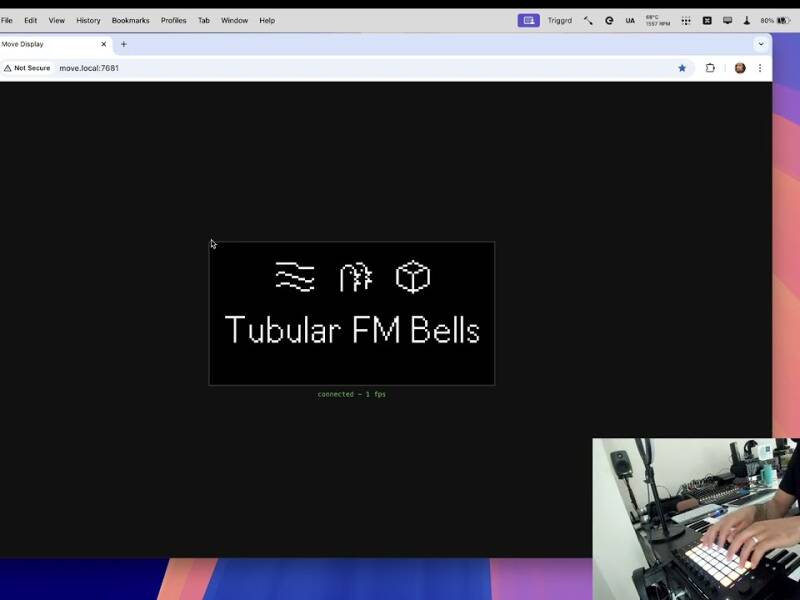Viewport: 800px width, 600px height.
Task: Click the move.local:7681 address field
Action: click(300, 68)
